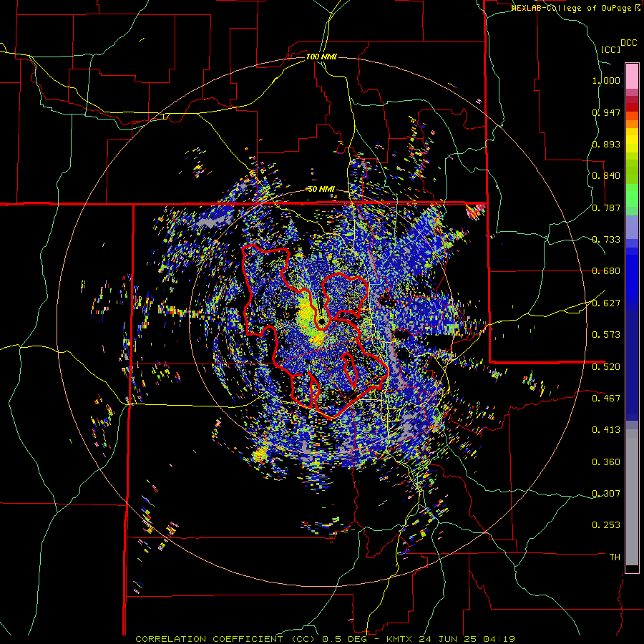644x644 pixels.
Task: Click the 0.520 legend value
Action: [x=606, y=366]
